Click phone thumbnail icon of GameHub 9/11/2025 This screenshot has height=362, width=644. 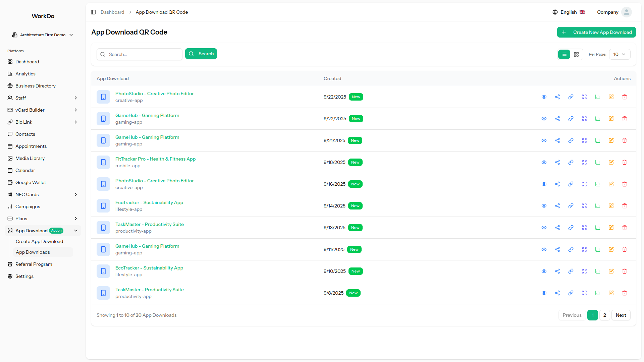point(103,249)
